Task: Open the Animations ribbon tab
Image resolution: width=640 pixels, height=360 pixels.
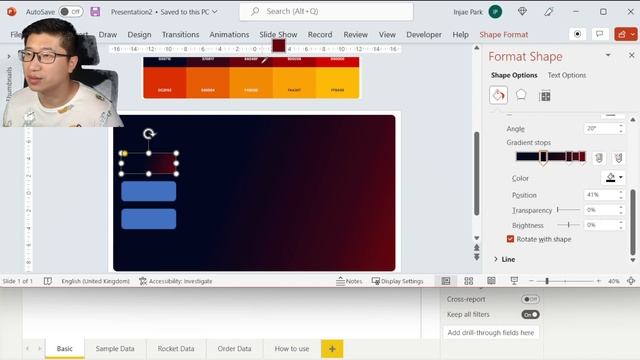Action: pyautogui.click(x=229, y=35)
